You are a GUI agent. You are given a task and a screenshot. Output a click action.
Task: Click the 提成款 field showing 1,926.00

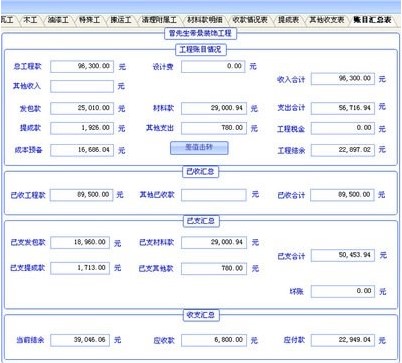tap(82, 128)
